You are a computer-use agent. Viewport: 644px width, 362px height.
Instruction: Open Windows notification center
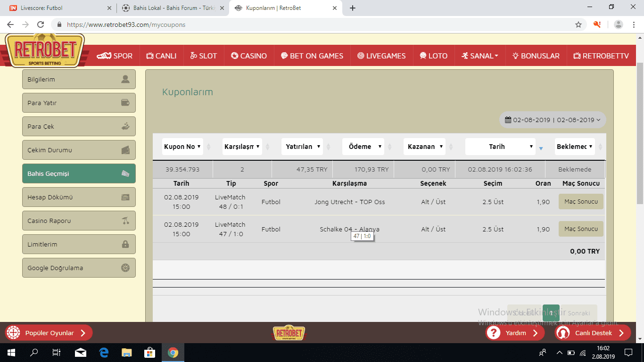[x=628, y=353]
